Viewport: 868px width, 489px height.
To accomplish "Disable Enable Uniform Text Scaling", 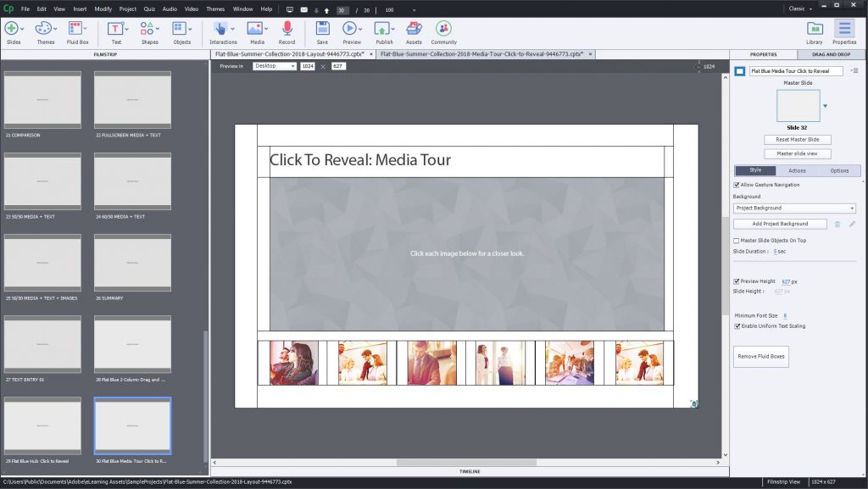I will point(737,325).
